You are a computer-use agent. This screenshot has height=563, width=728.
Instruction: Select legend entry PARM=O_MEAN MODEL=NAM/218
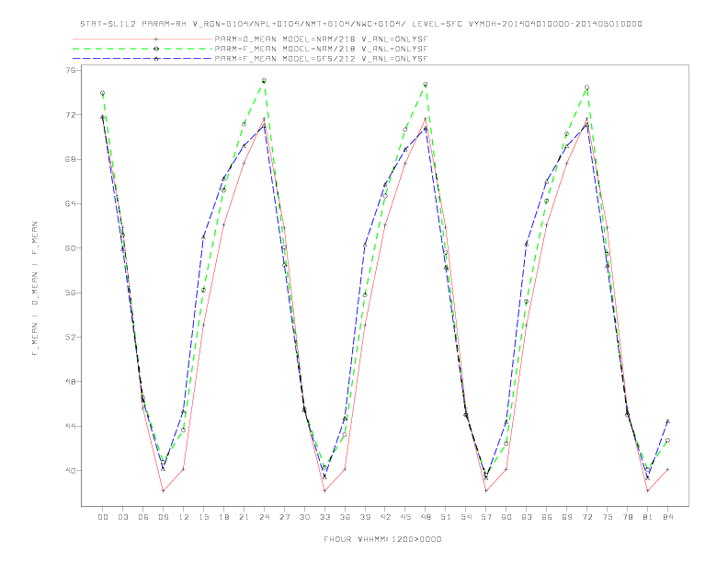coord(321,39)
